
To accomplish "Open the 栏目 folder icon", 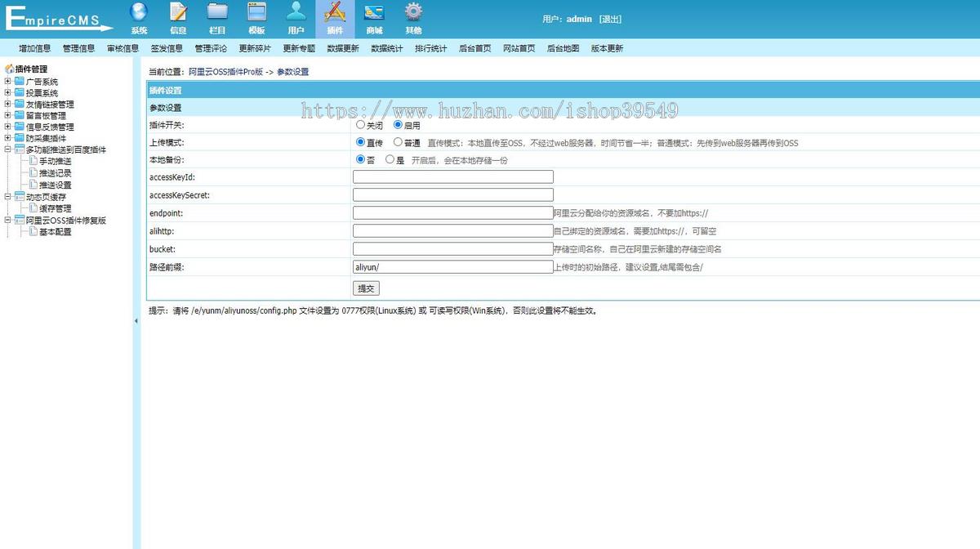I will tap(217, 12).
